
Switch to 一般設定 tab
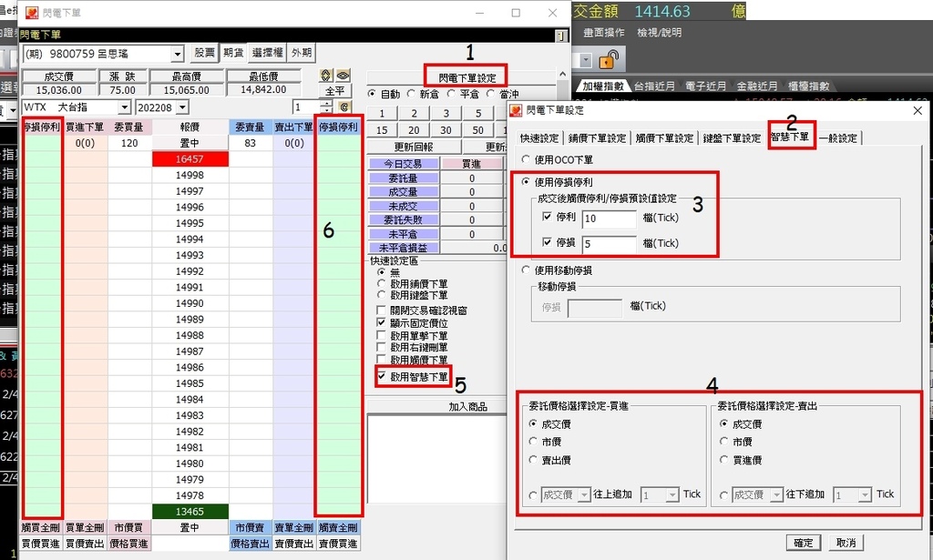coord(838,137)
